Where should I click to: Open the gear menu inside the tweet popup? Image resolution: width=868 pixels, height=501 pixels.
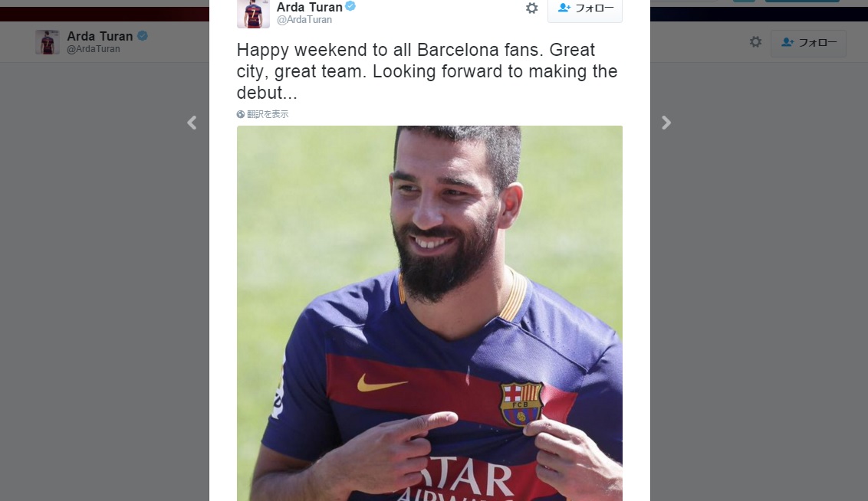531,8
